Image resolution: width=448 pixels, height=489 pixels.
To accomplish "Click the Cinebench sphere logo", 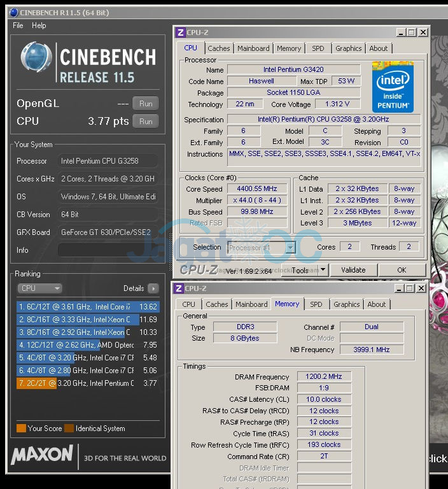I will click(36, 57).
